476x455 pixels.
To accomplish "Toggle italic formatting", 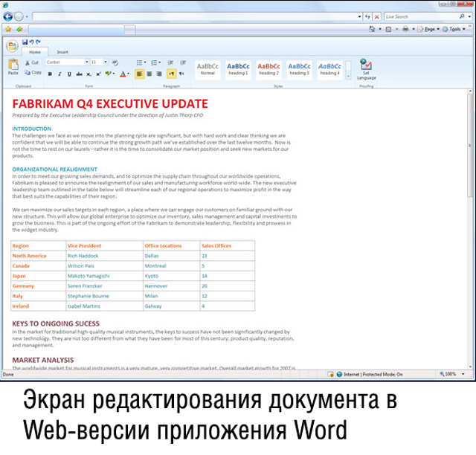I will click(x=59, y=74).
